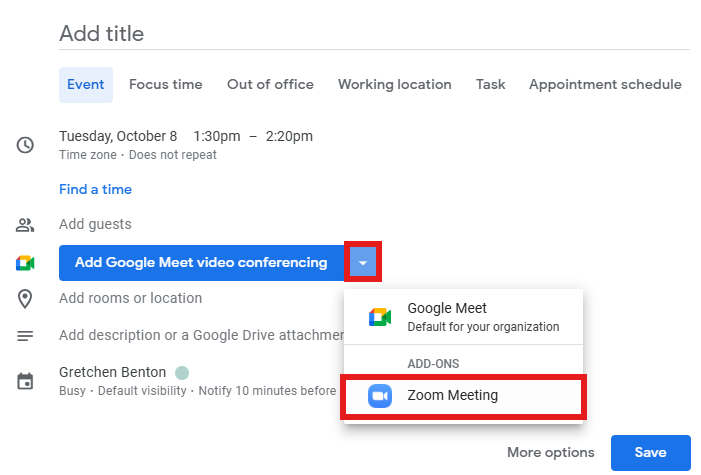This screenshot has width=701, height=475.
Task: Click Notify 10 minutes before
Action: point(267,390)
